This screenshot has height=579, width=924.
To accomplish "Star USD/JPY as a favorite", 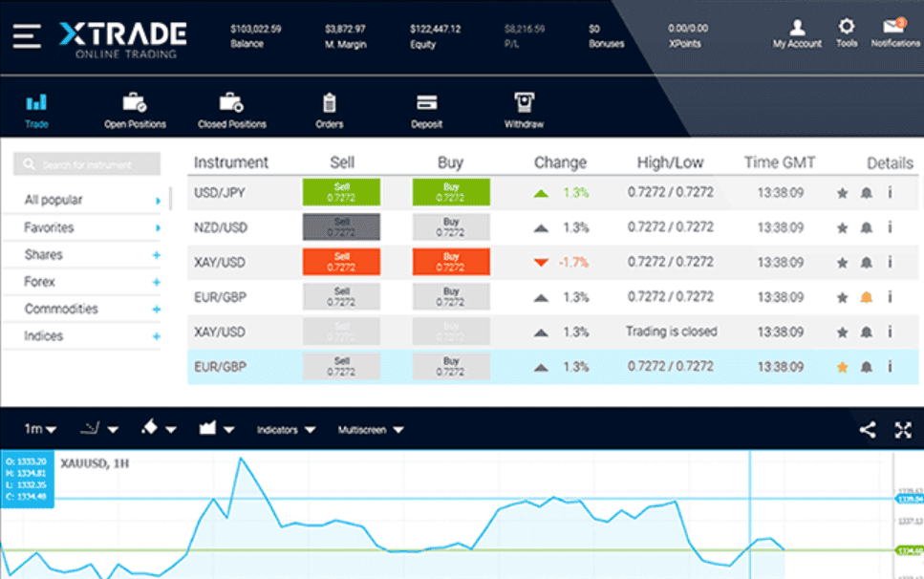I will pos(842,192).
